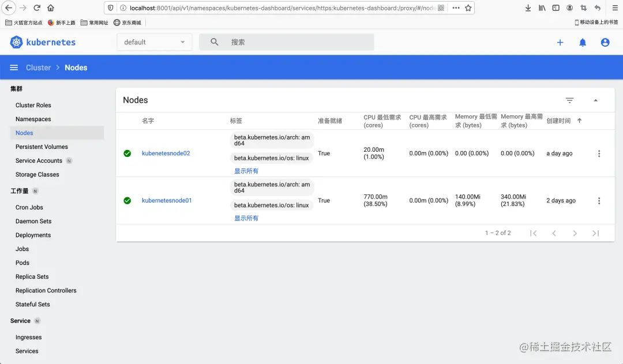
Task: Reload the page with the refresh icon
Action: click(x=37, y=7)
